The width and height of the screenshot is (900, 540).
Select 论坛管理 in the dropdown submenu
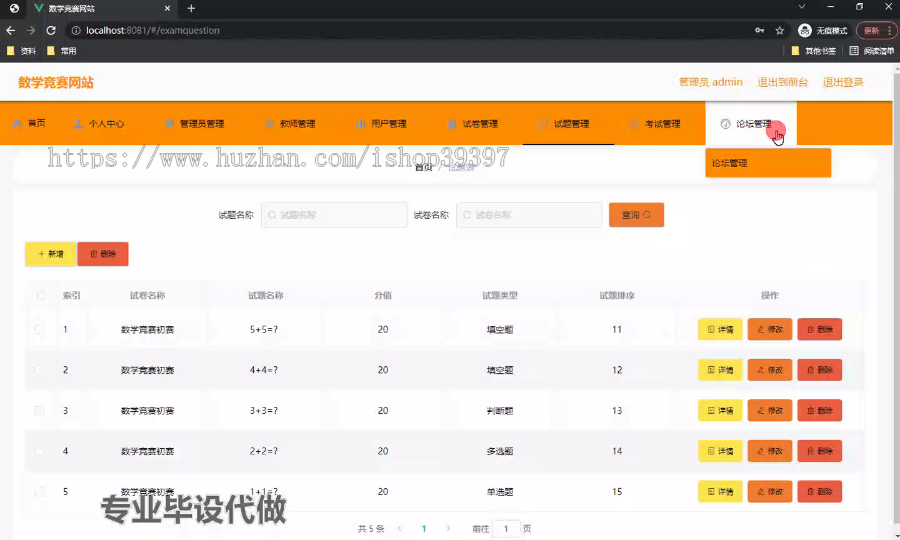(768, 163)
